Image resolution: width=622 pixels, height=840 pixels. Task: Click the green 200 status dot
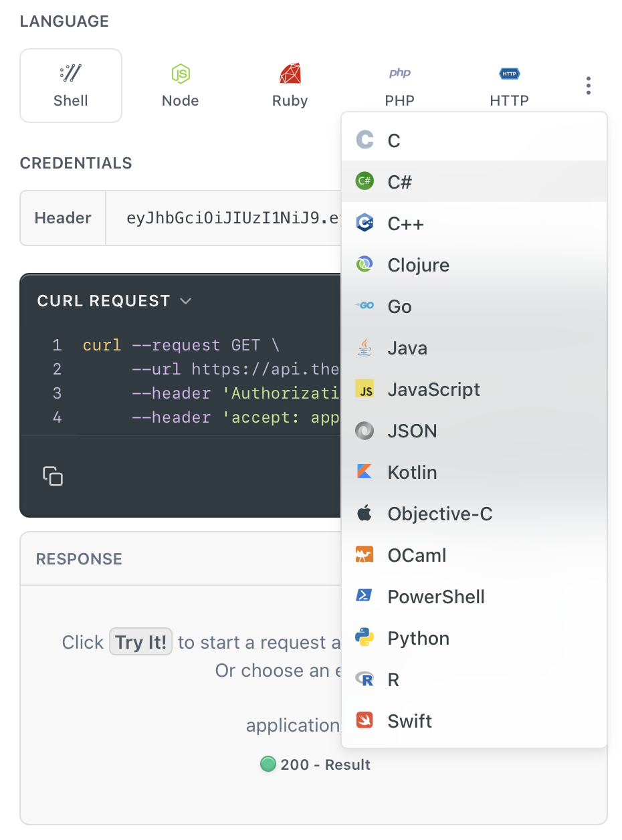click(x=268, y=764)
